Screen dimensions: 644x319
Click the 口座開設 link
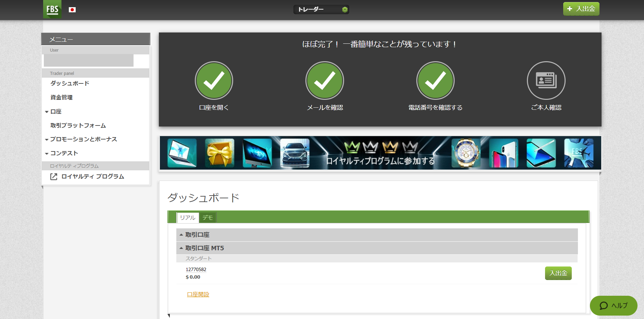tap(198, 294)
